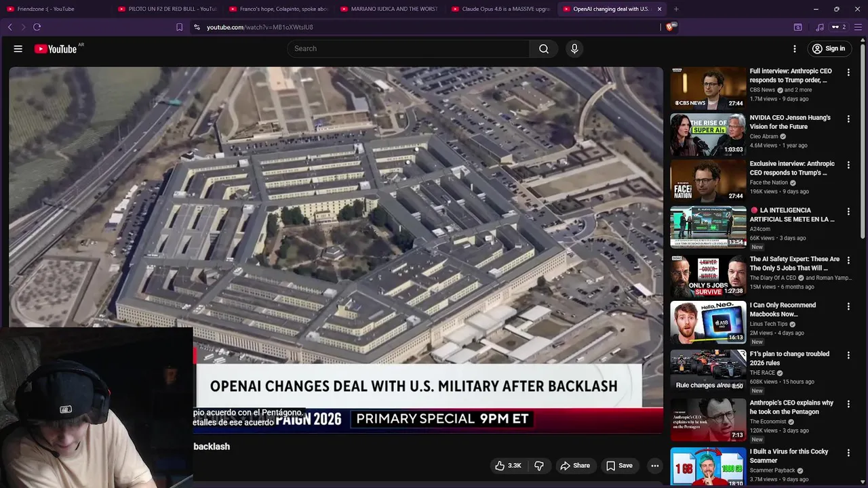Start voice search with the microphone
This screenshot has width=868, height=488.
click(574, 49)
